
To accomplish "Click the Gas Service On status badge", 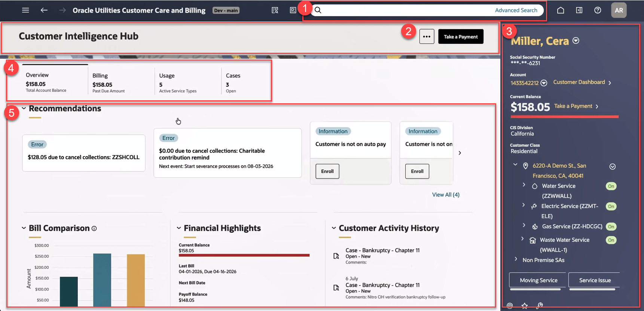I will (x=611, y=226).
